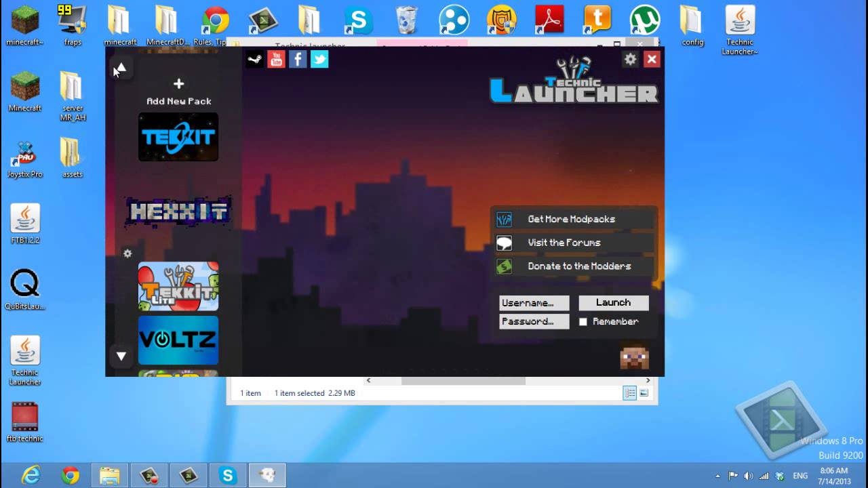This screenshot has height=488, width=868.
Task: Click the Password input field
Action: coord(534,321)
